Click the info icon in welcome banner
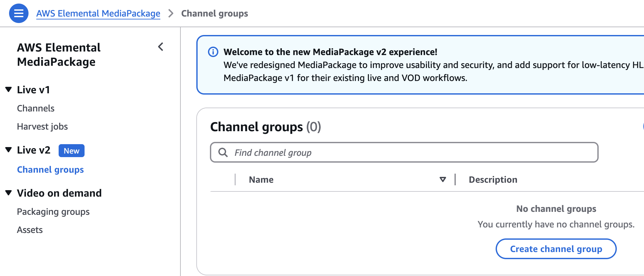 tap(213, 52)
